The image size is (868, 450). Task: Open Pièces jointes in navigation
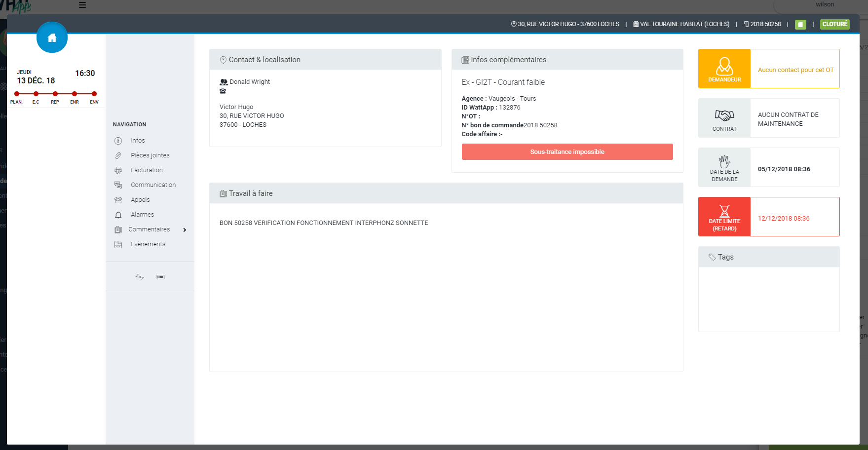tap(150, 155)
